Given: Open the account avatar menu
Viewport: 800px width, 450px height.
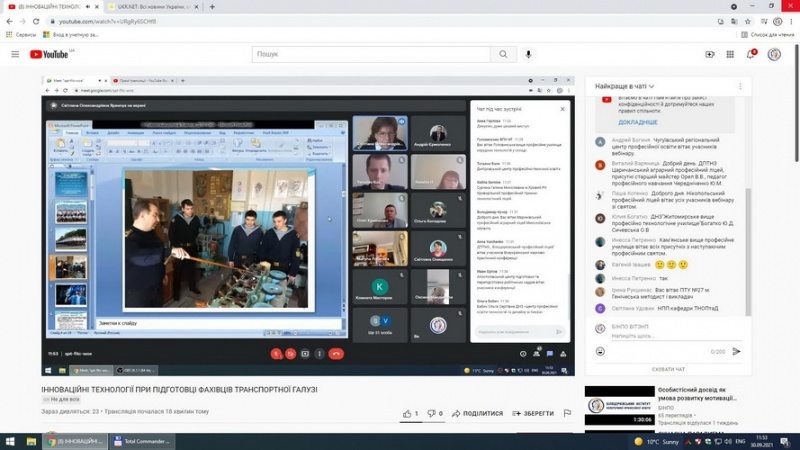Looking at the screenshot, I should click(x=774, y=54).
